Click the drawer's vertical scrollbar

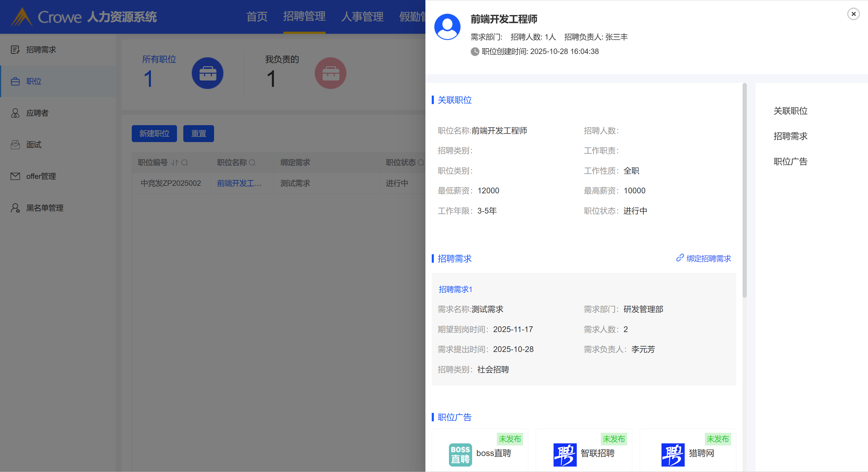click(744, 191)
